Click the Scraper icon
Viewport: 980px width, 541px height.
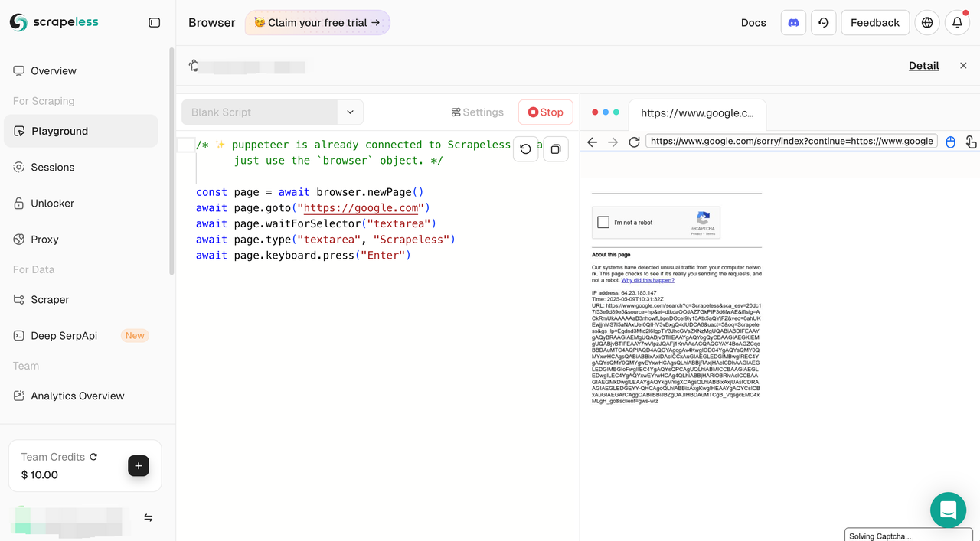pos(18,299)
